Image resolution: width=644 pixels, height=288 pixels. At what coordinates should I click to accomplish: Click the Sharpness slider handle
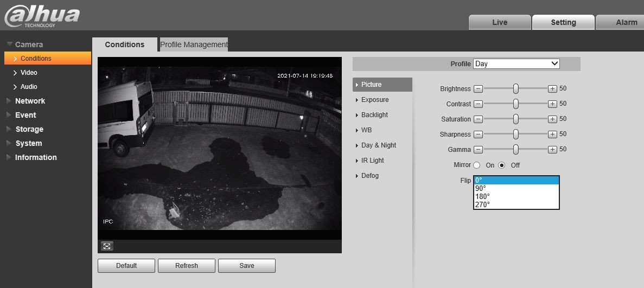(x=516, y=134)
